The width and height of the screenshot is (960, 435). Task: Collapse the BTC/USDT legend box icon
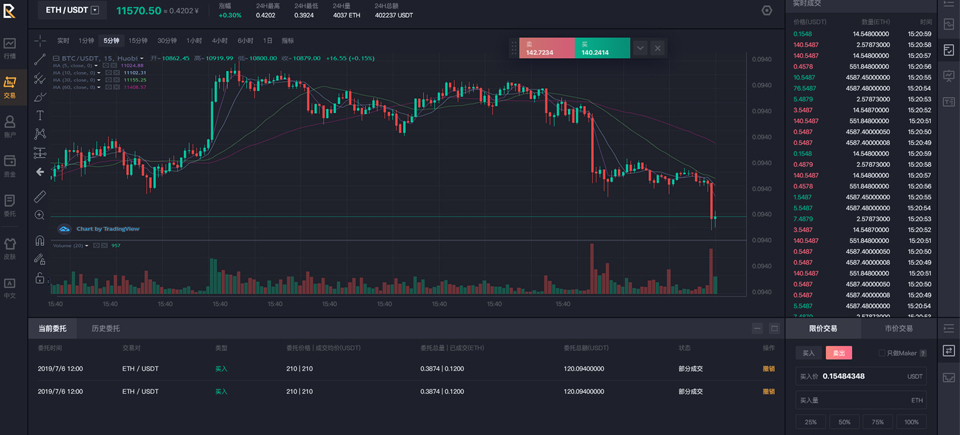(x=56, y=58)
